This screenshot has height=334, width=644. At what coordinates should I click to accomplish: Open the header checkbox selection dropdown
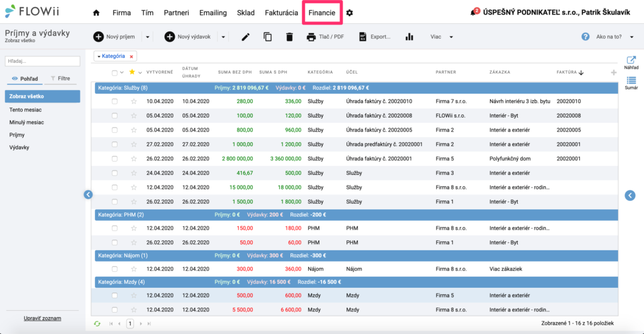[x=121, y=73]
